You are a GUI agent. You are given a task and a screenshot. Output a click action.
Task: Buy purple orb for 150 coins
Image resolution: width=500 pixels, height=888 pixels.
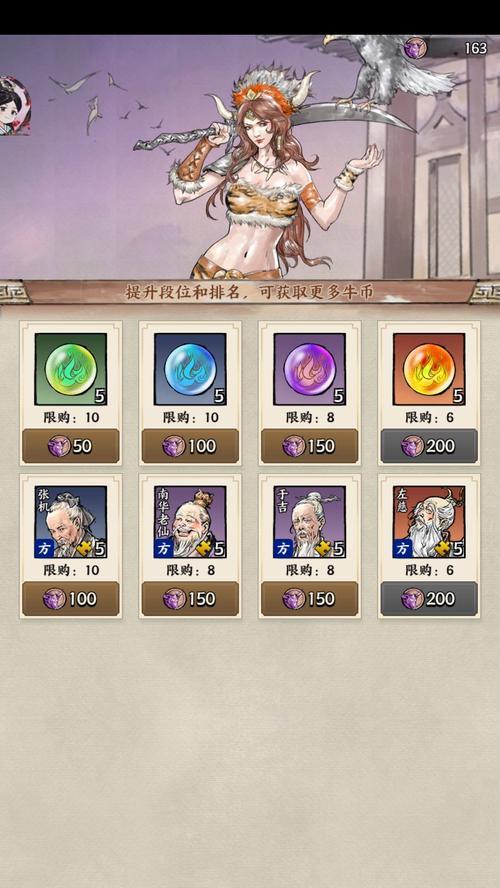tap(310, 446)
